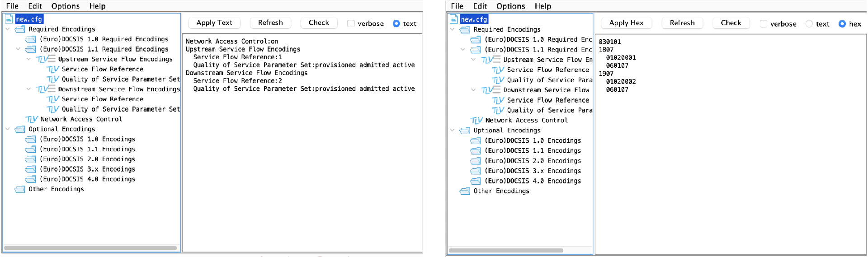Collapse Downstream Service Flow Encodings, left window

click(x=28, y=89)
